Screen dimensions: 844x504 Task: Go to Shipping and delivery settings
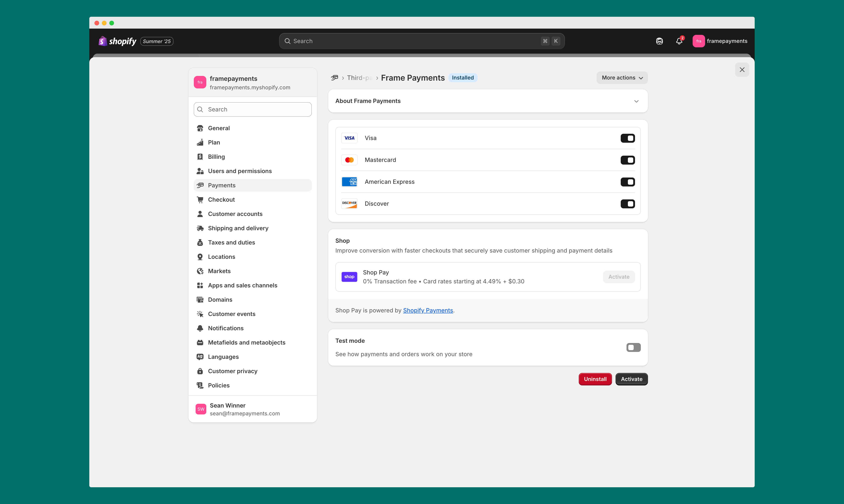(x=253, y=228)
